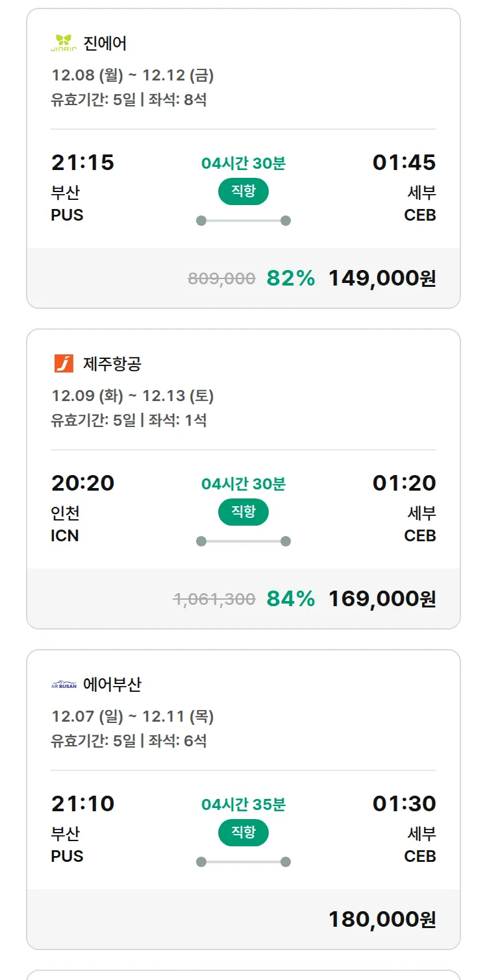Click the crossed-out 809,000 original price
Viewport: 487px width, 980px height.
(221, 278)
